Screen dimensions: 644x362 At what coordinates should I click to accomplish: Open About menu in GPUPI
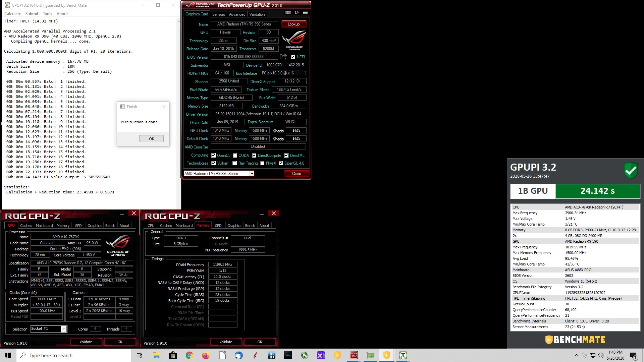point(62,14)
